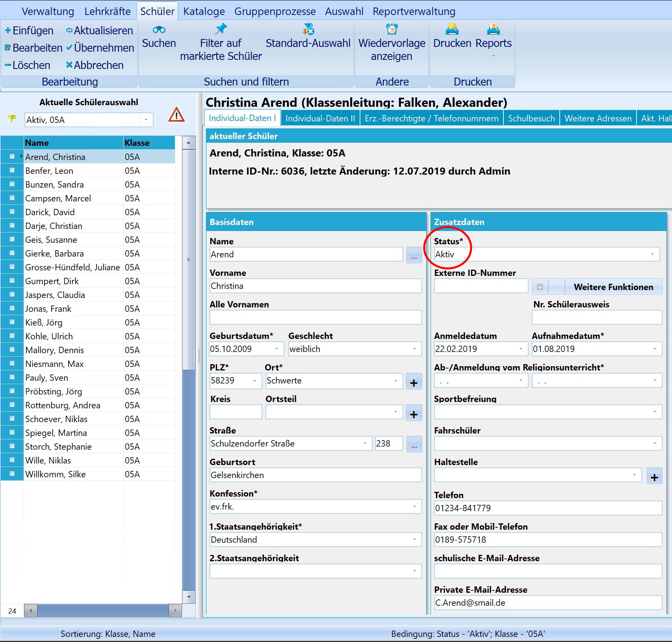Open the Geschlecht dropdown

[414, 349]
